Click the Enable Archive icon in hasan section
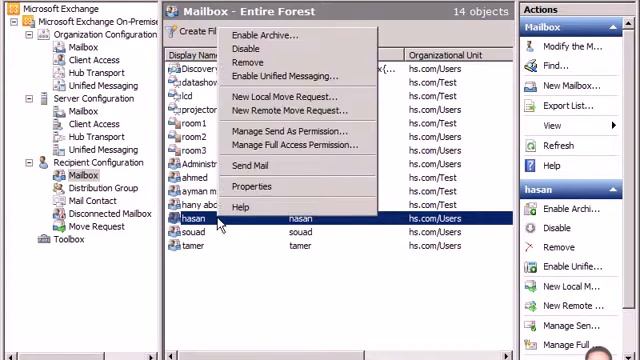 tap(530, 209)
